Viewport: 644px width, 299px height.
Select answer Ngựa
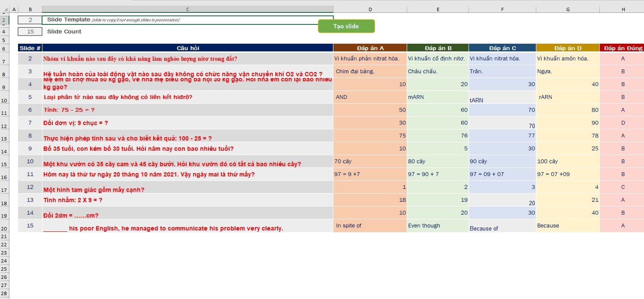pos(568,72)
